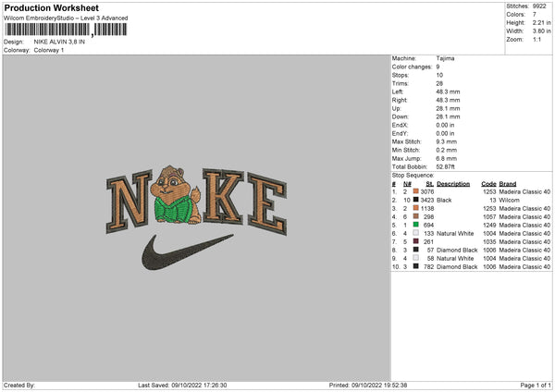Click the stitch count '3423' in row 2
Viewport: 555px width, 392px height.
tap(427, 201)
